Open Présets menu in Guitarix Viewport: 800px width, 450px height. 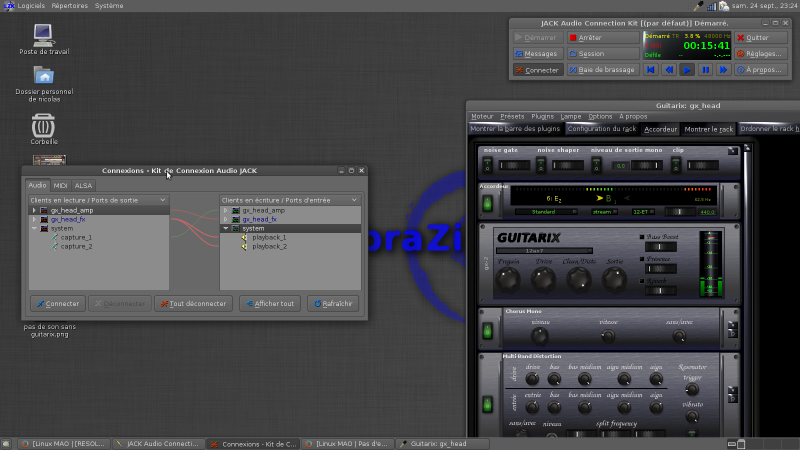(x=512, y=116)
